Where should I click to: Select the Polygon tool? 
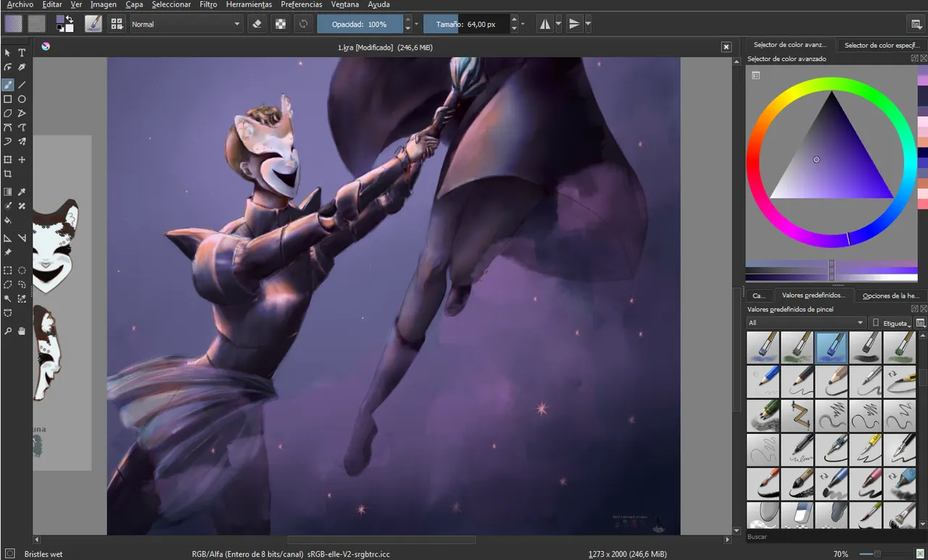[x=8, y=114]
